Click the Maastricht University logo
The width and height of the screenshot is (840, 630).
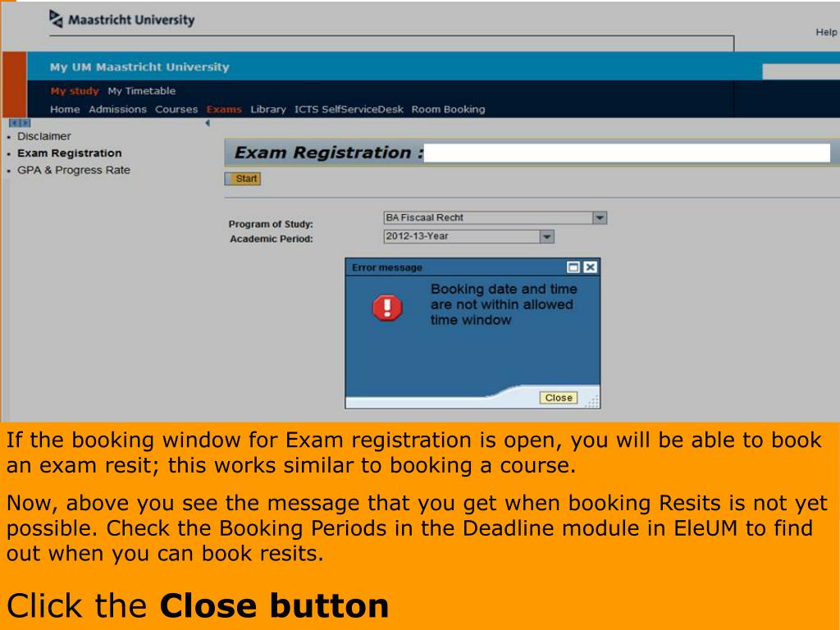pos(122,20)
